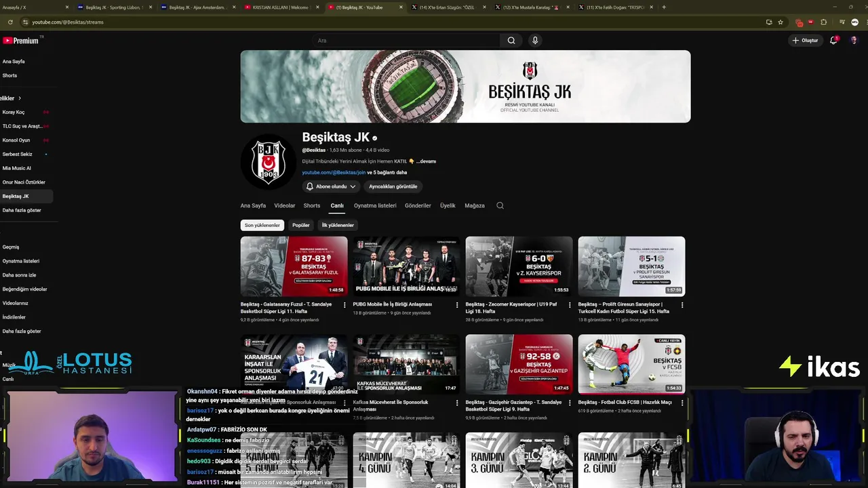
Task: Open the 'Üyelik' channel tab
Action: [x=448, y=205]
